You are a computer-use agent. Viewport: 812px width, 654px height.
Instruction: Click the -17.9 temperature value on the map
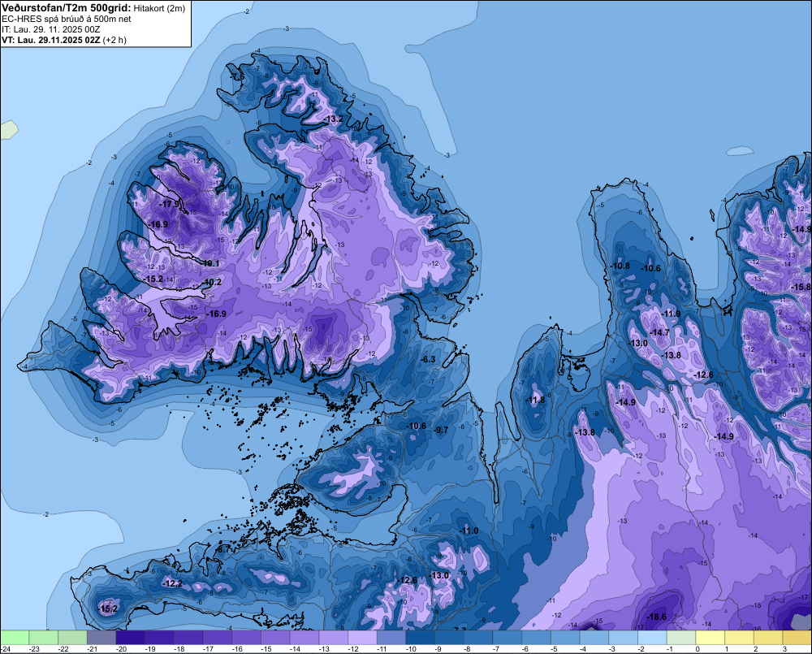click(169, 204)
